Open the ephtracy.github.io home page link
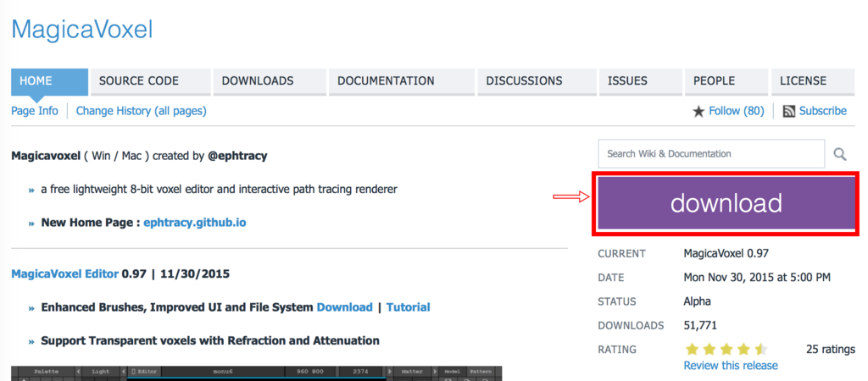The image size is (868, 381). coord(195,223)
